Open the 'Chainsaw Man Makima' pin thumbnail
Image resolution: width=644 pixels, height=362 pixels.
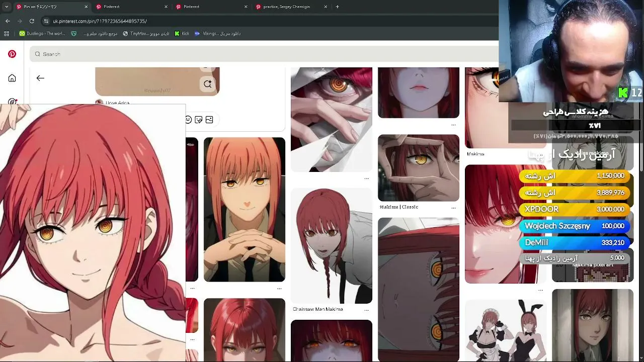pos(332,246)
